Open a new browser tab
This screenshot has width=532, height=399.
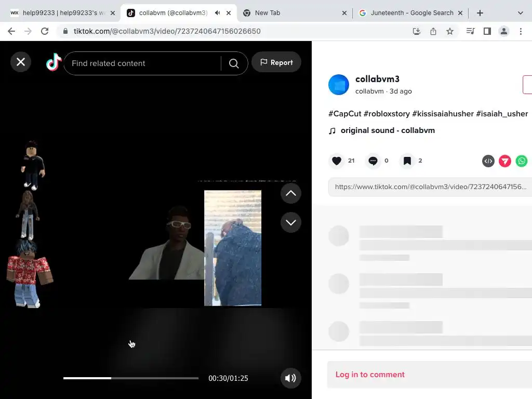480,13
